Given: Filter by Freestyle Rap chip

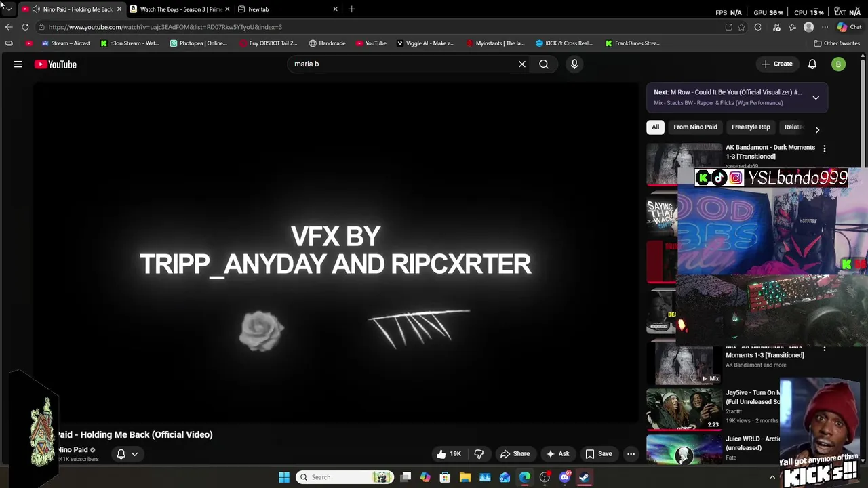Looking at the screenshot, I should tap(751, 127).
